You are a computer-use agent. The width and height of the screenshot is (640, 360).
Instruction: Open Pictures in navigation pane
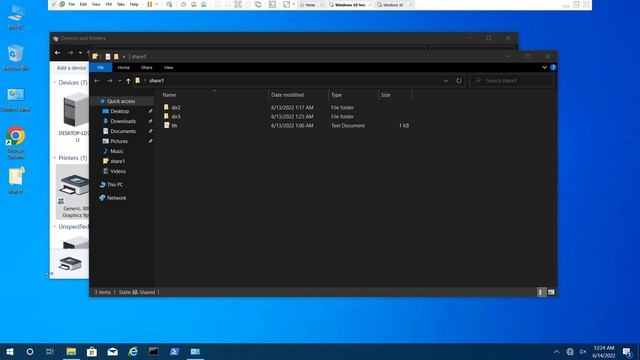pyautogui.click(x=119, y=141)
